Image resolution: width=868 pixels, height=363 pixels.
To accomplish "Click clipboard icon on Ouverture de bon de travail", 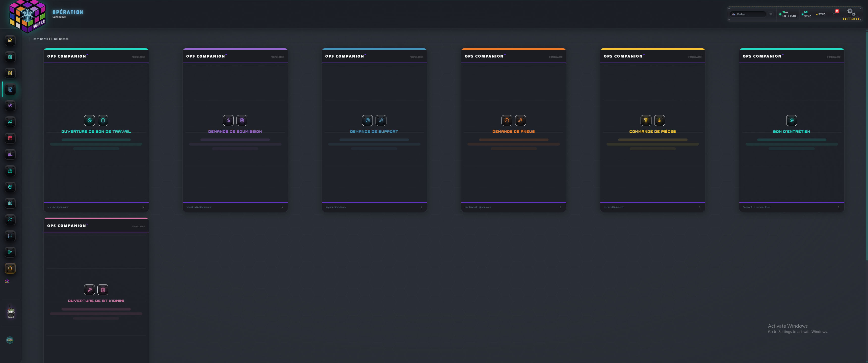I will (103, 120).
